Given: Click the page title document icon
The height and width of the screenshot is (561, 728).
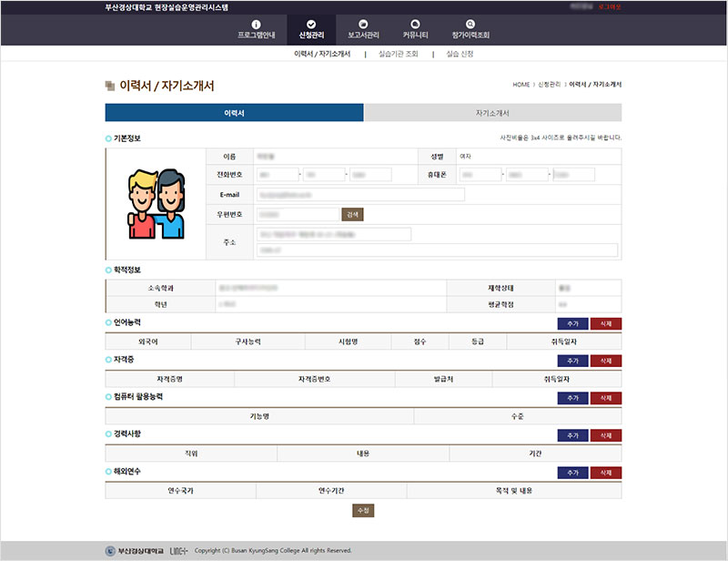Looking at the screenshot, I should pyautogui.click(x=110, y=86).
